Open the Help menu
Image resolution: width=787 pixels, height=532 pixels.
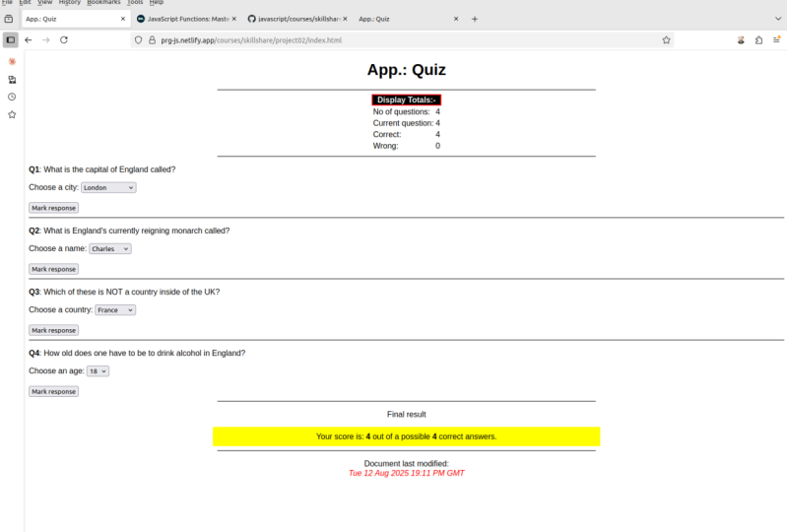click(x=156, y=3)
